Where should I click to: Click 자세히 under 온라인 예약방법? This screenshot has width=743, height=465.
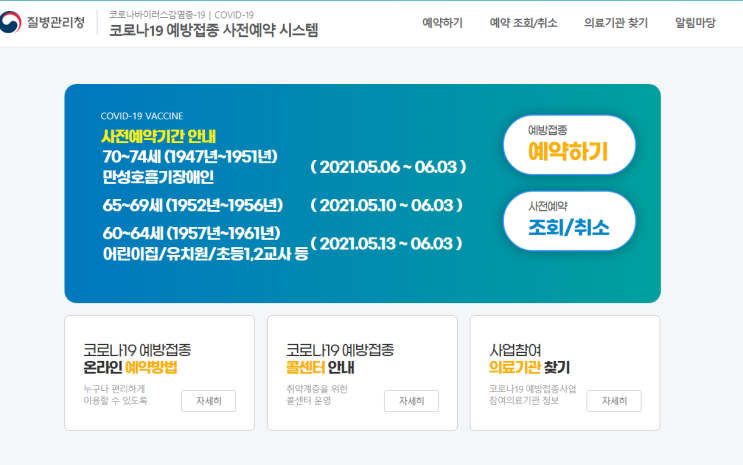(208, 401)
